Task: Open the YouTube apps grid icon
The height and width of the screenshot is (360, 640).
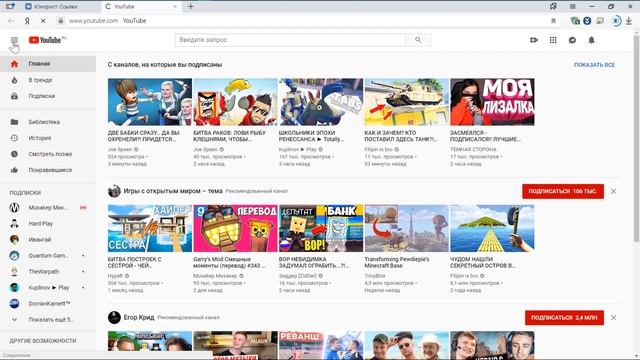Action: tap(553, 40)
